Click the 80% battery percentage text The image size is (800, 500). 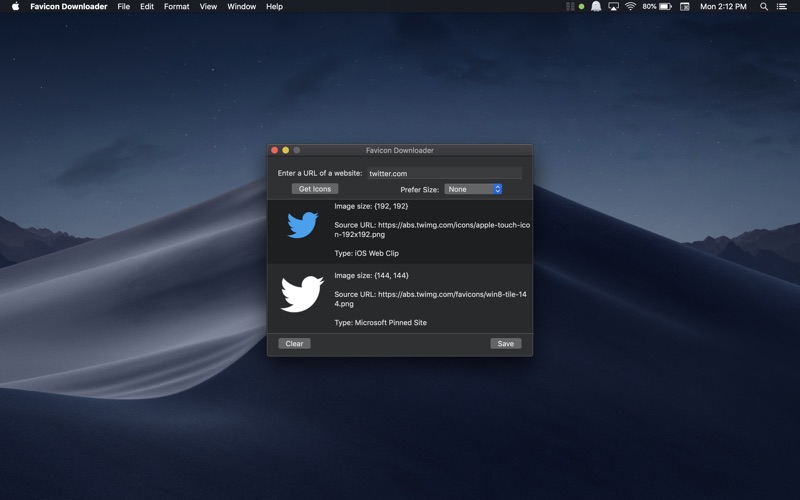pyautogui.click(x=649, y=7)
